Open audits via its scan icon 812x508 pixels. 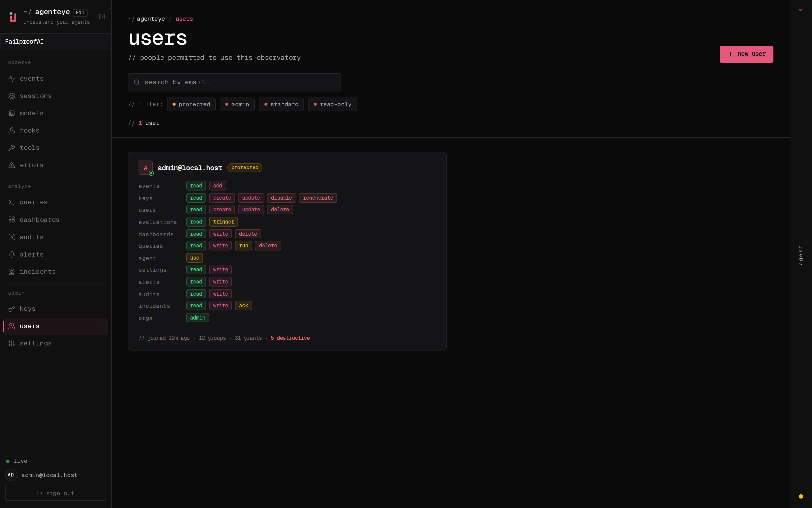pyautogui.click(x=12, y=237)
